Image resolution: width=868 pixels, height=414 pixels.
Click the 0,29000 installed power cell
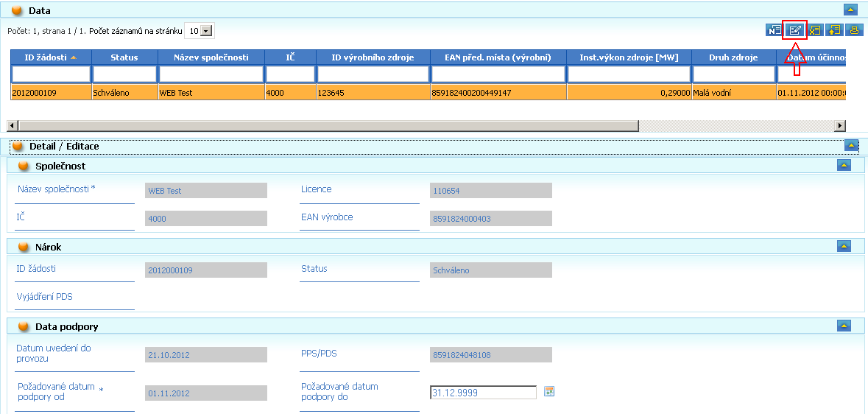pos(629,93)
